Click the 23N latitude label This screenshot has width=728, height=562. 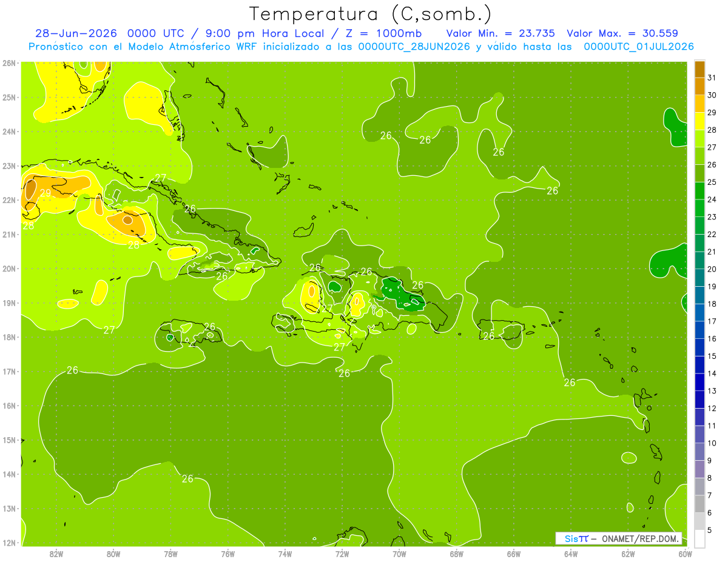(x=8, y=166)
